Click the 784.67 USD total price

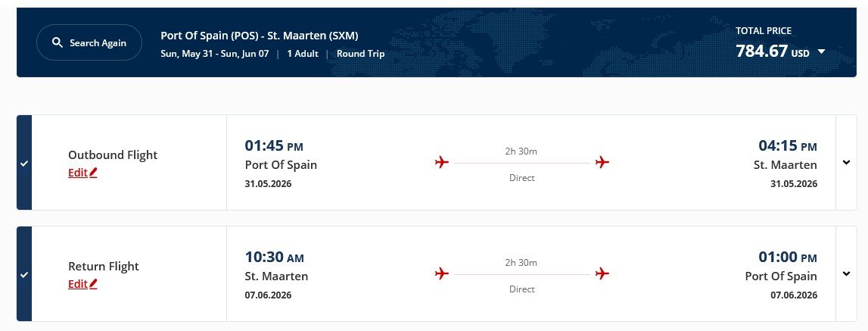click(x=772, y=52)
